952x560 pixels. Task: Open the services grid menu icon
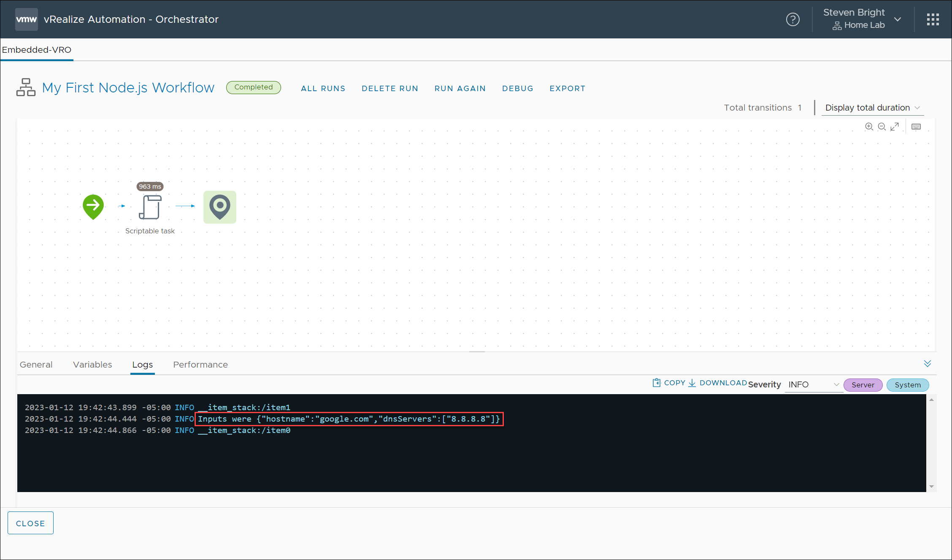pos(933,19)
